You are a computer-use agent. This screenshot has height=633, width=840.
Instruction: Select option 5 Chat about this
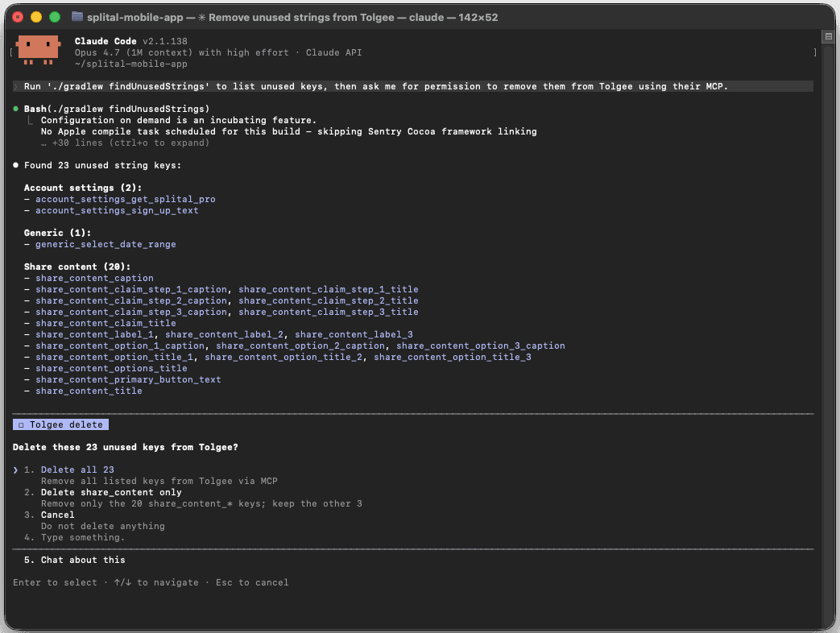coord(82,560)
